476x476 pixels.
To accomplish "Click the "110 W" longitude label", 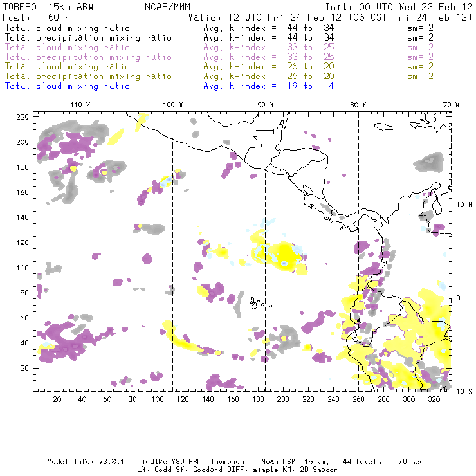I will [x=80, y=105].
